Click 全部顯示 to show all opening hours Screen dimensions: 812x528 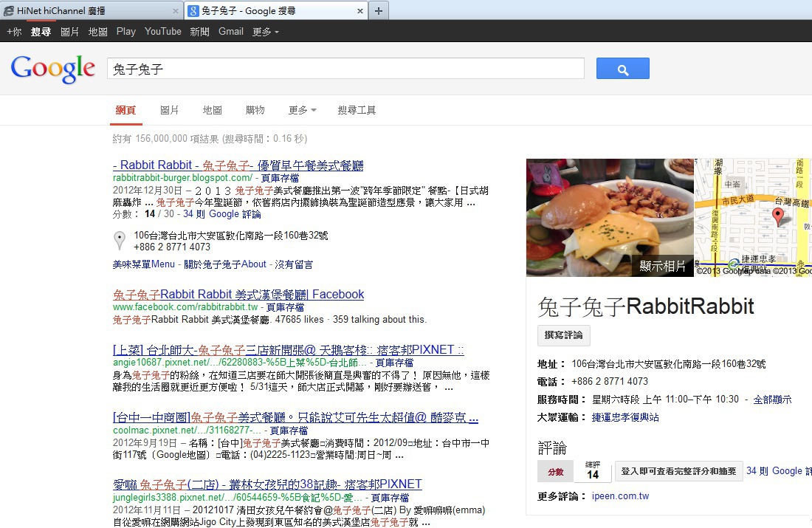[x=772, y=400]
